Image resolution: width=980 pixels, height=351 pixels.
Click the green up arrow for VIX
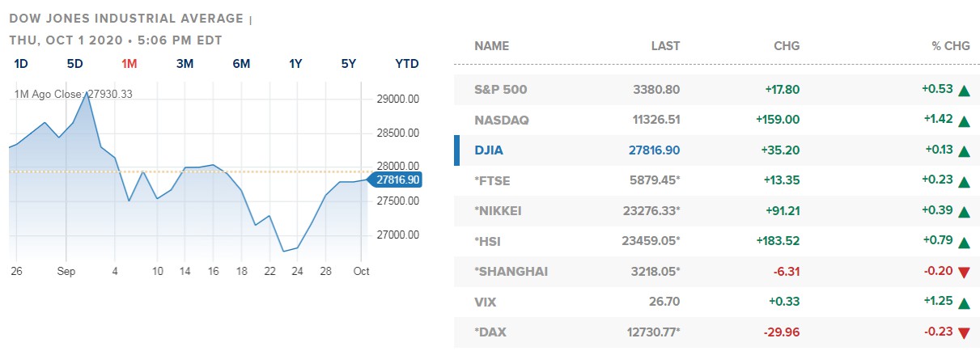click(964, 302)
